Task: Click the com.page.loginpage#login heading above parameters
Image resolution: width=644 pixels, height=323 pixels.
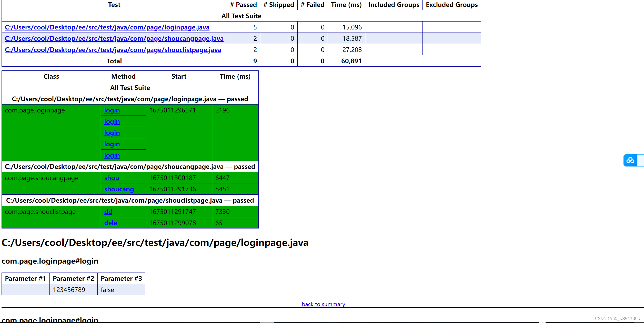Action: pos(50,261)
